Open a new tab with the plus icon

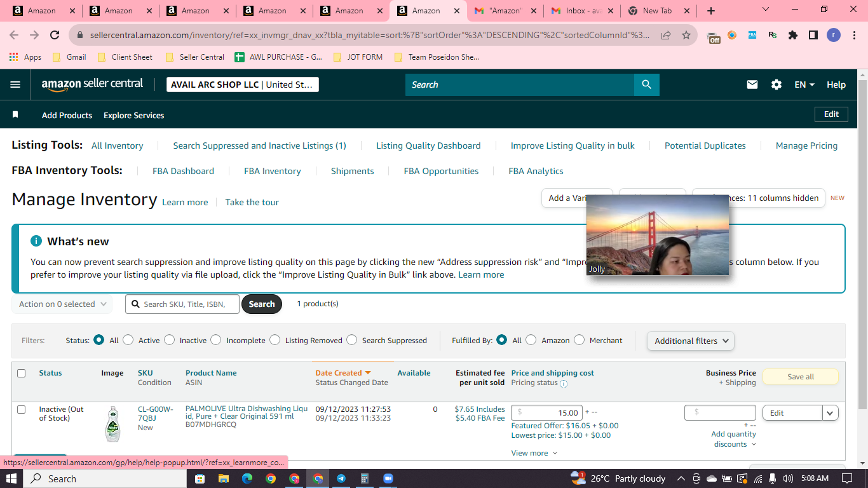[x=711, y=11]
